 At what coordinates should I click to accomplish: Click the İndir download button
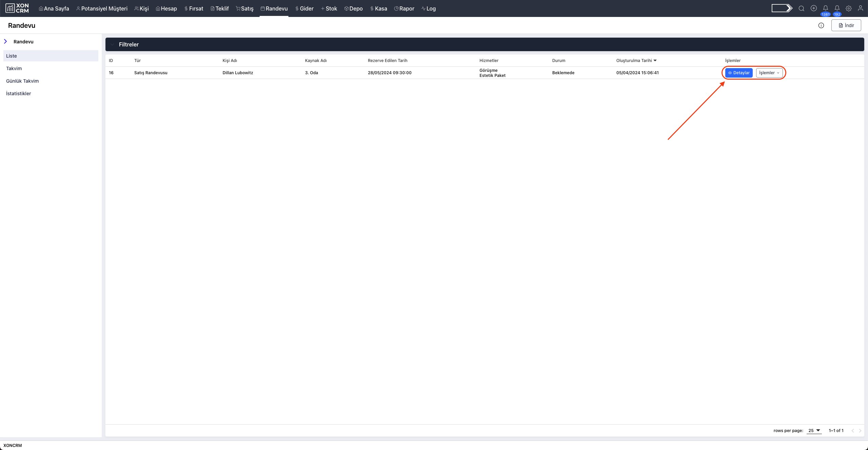click(x=846, y=25)
